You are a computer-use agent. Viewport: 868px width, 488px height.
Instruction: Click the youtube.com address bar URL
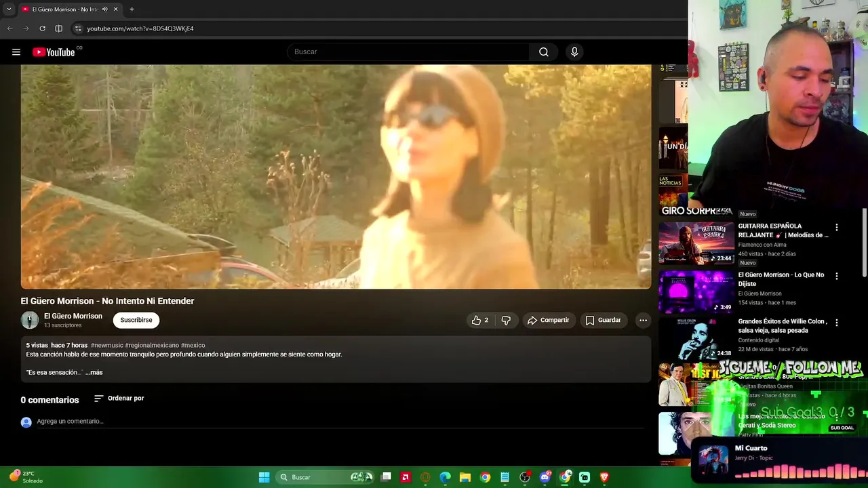coord(140,28)
